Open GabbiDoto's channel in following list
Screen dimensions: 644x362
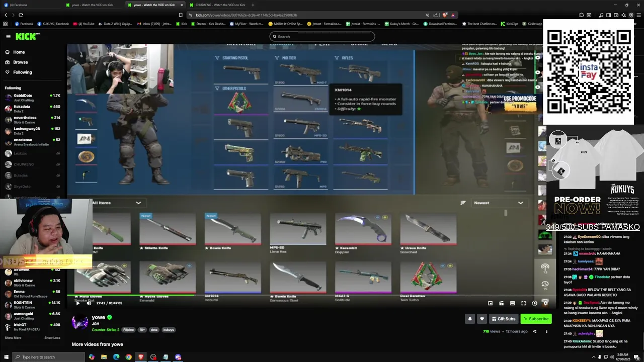(x=33, y=98)
